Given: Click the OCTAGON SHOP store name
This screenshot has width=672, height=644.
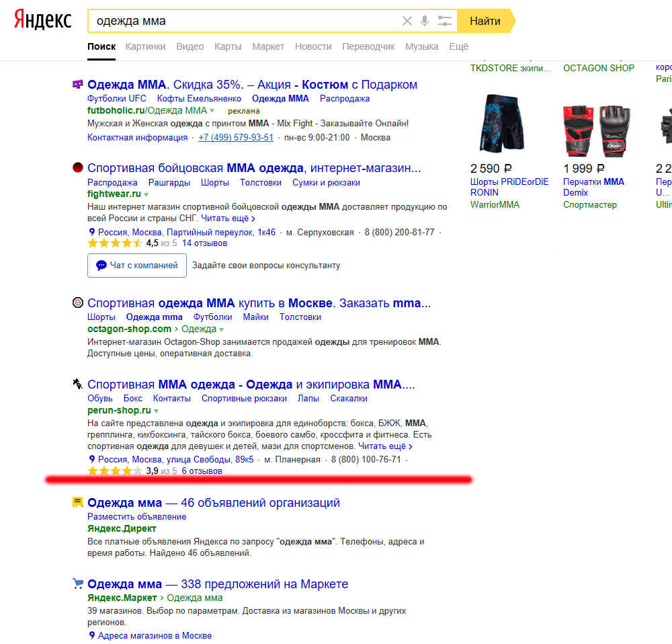Looking at the screenshot, I should (x=599, y=68).
